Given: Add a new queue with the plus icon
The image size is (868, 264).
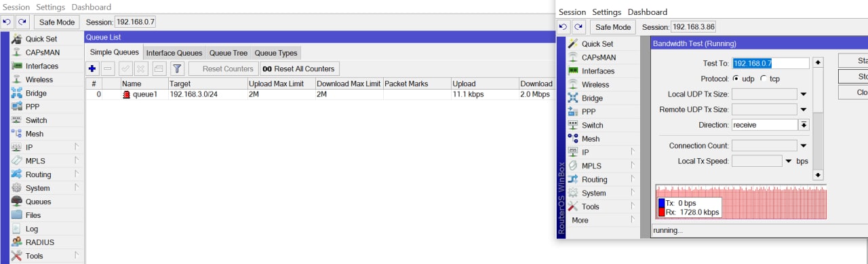Looking at the screenshot, I should click(93, 69).
